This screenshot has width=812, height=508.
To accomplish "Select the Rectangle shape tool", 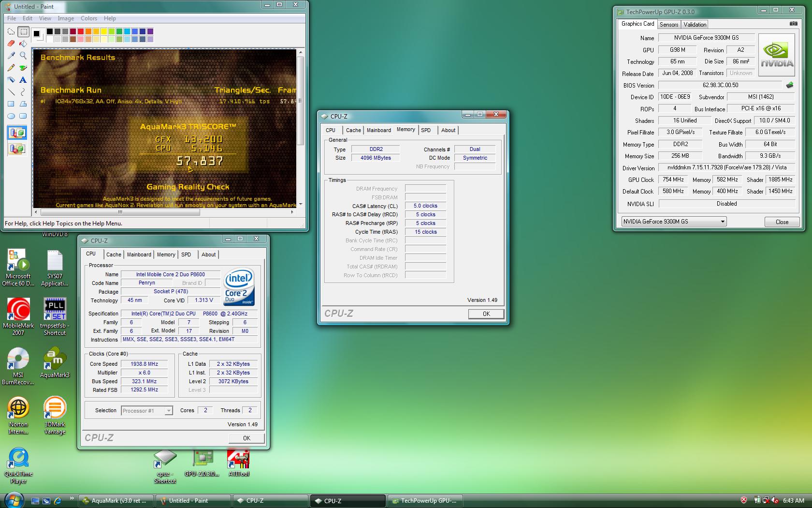I will pyautogui.click(x=11, y=104).
